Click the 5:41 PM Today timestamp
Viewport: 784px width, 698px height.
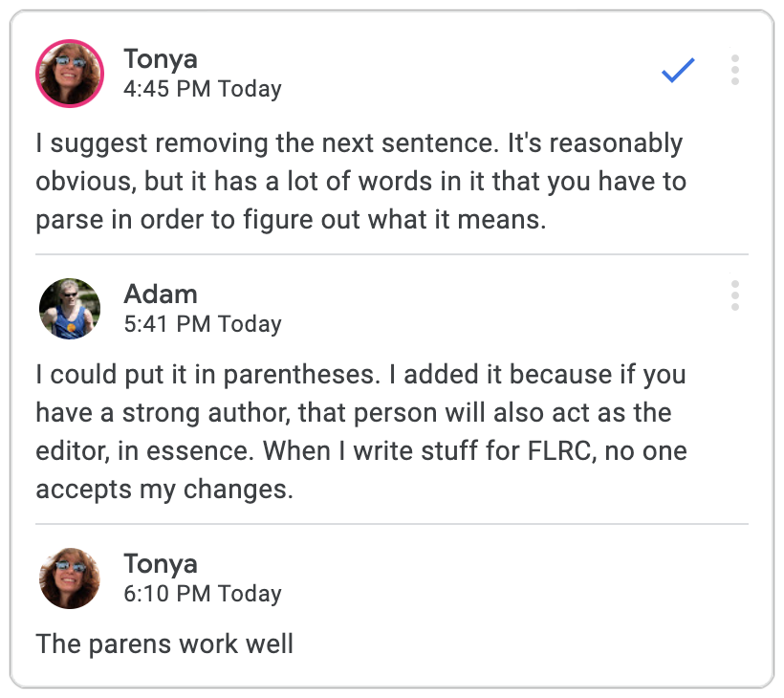pos(203,324)
